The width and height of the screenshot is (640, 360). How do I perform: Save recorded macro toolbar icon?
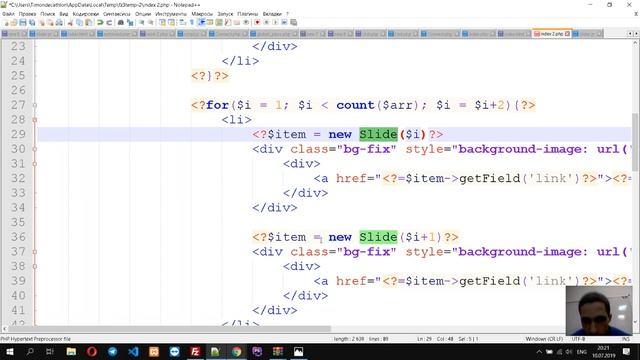293,22
